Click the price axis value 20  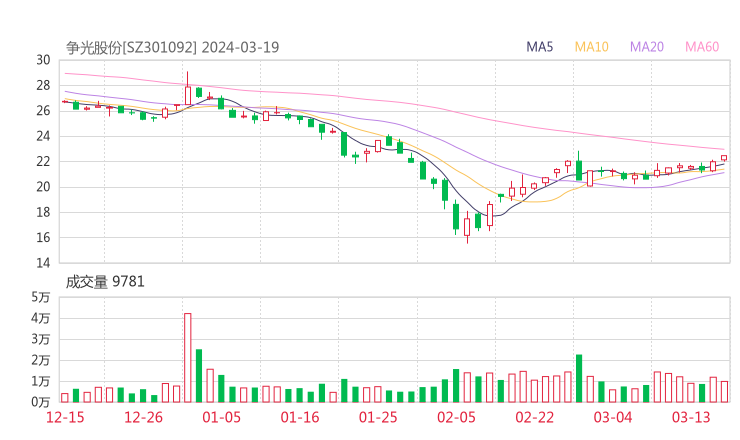[43, 187]
